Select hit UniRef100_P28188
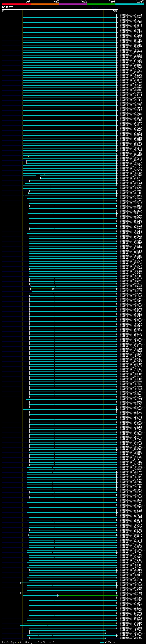 pos(131,452)
